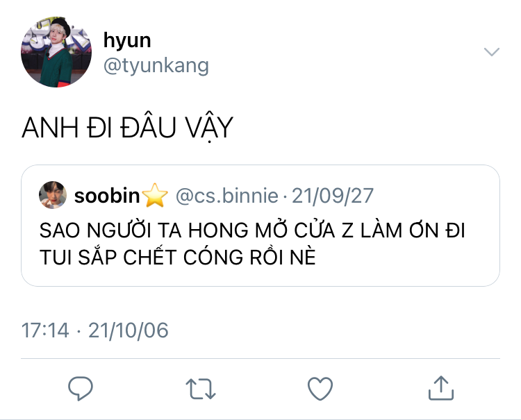Tap the reply speech bubble icon
Screen dimensions: 521x420
tap(81, 388)
